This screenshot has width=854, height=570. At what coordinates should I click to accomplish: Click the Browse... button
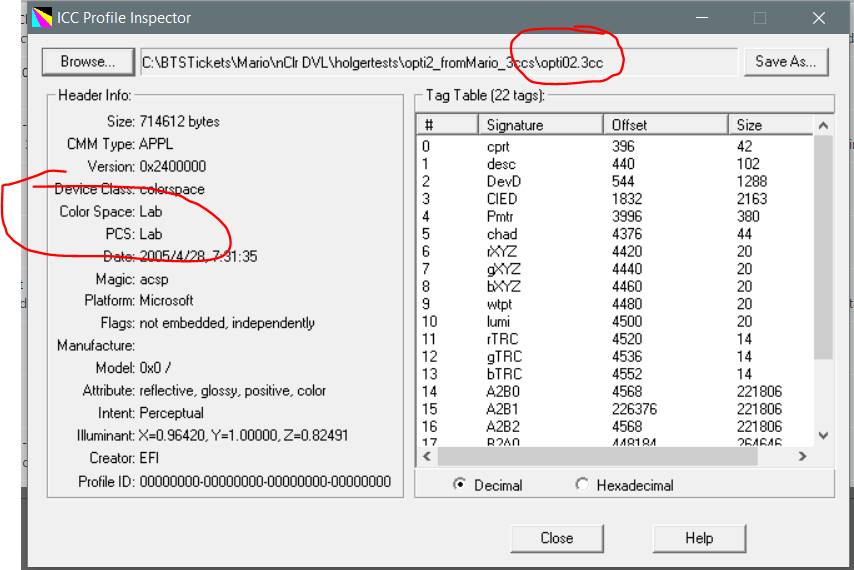pos(88,62)
